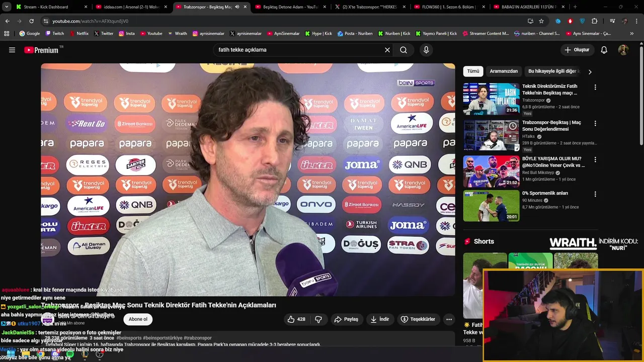Show hidden bookmarks with double chevron
This screenshot has height=362, width=644.
tap(632, 34)
